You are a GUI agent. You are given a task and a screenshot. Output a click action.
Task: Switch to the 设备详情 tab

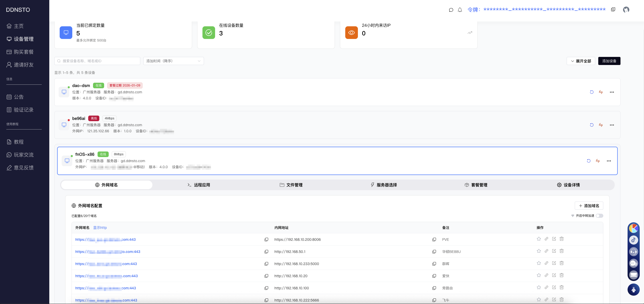click(x=568, y=185)
